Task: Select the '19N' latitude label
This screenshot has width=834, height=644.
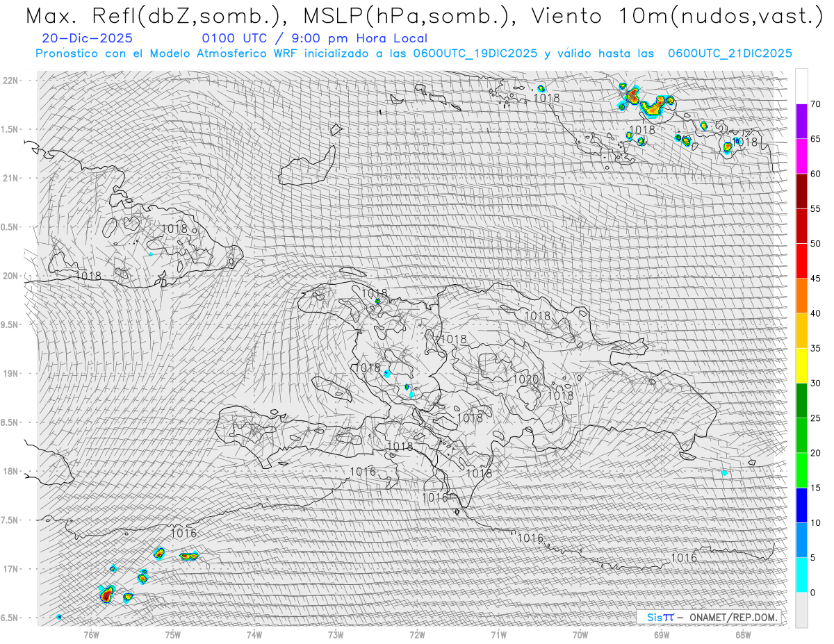Action: pos(11,374)
